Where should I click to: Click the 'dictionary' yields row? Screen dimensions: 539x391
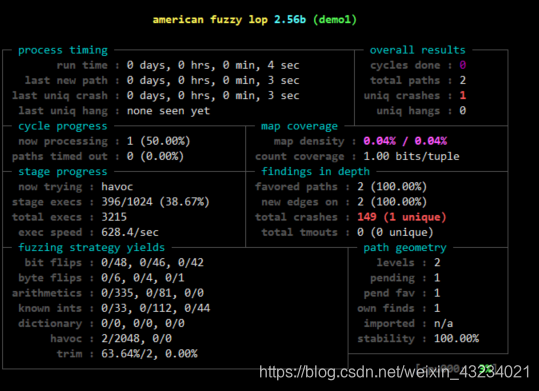(x=101, y=323)
